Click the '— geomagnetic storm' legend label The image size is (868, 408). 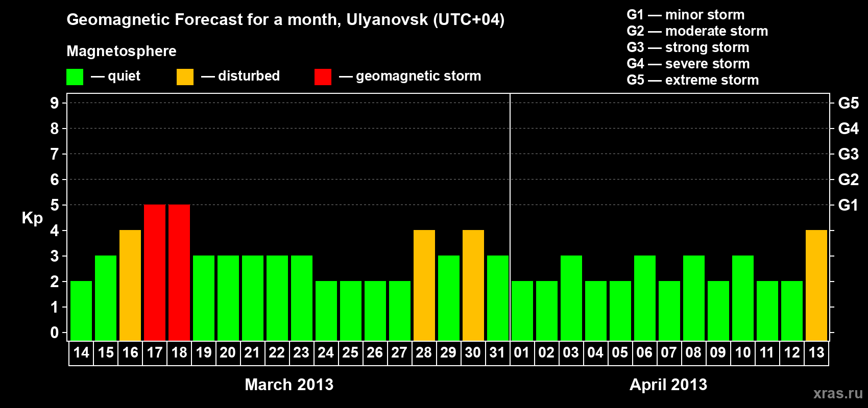[410, 76]
